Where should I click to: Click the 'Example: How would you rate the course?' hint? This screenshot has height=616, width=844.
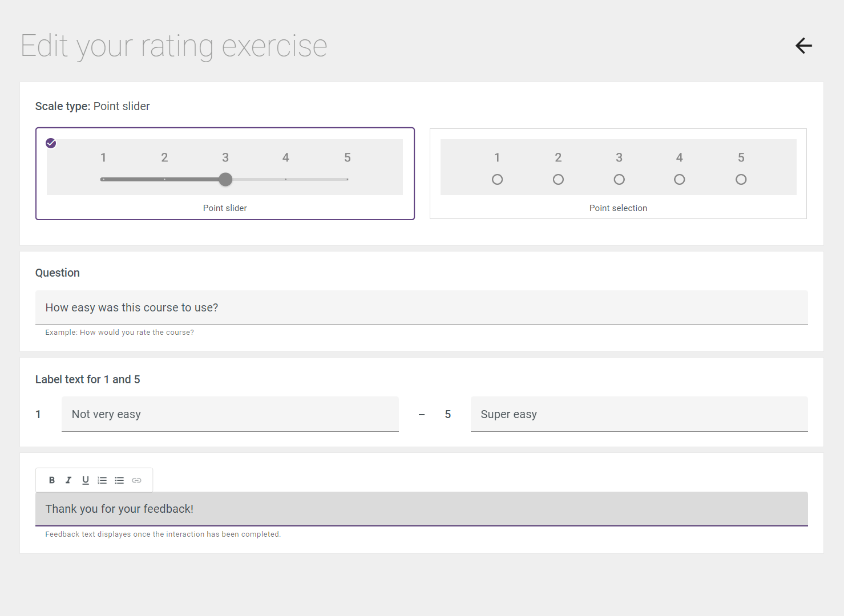point(120,333)
